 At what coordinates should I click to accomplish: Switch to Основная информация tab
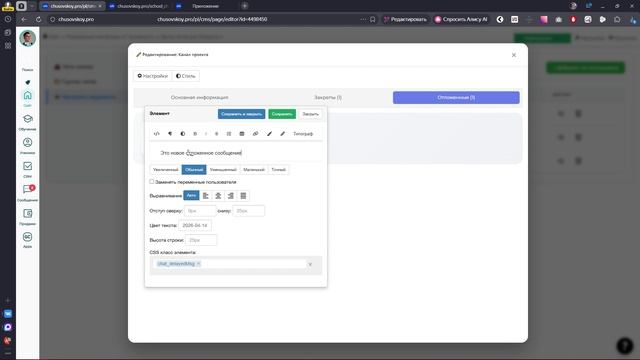tap(200, 98)
